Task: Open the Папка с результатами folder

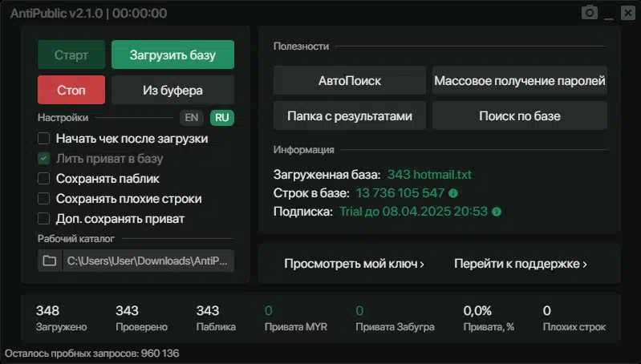Action: (x=350, y=116)
